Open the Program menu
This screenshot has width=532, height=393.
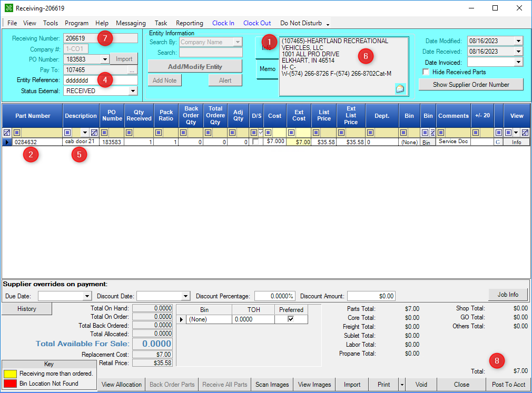(x=77, y=23)
